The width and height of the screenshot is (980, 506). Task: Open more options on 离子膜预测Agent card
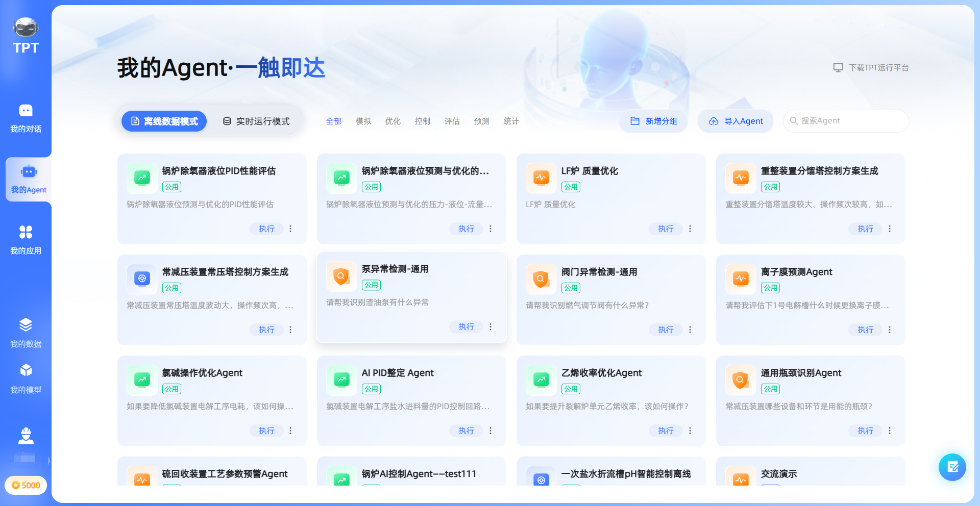[889, 330]
